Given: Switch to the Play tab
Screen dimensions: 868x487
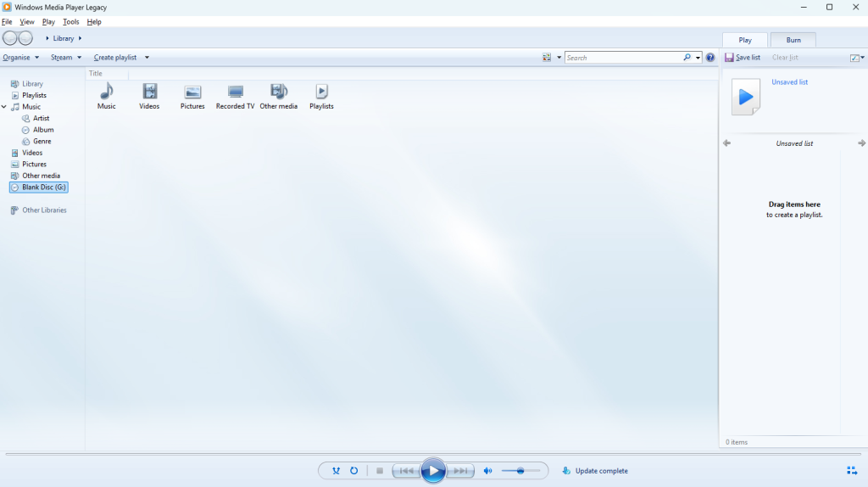Looking at the screenshot, I should [745, 40].
